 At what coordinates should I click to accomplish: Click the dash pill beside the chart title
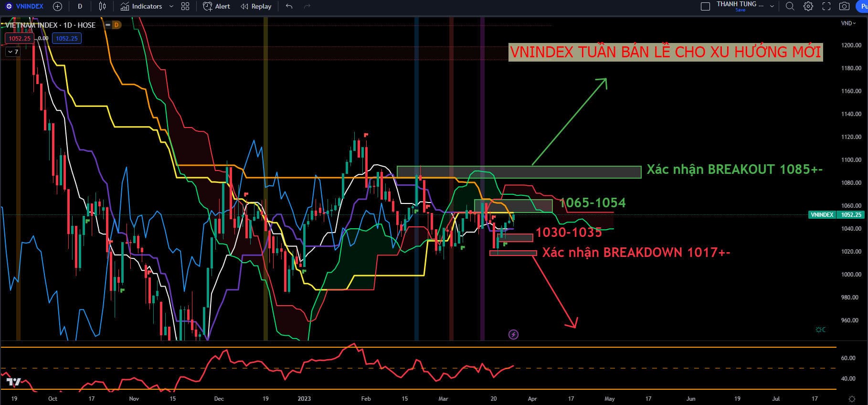click(108, 25)
